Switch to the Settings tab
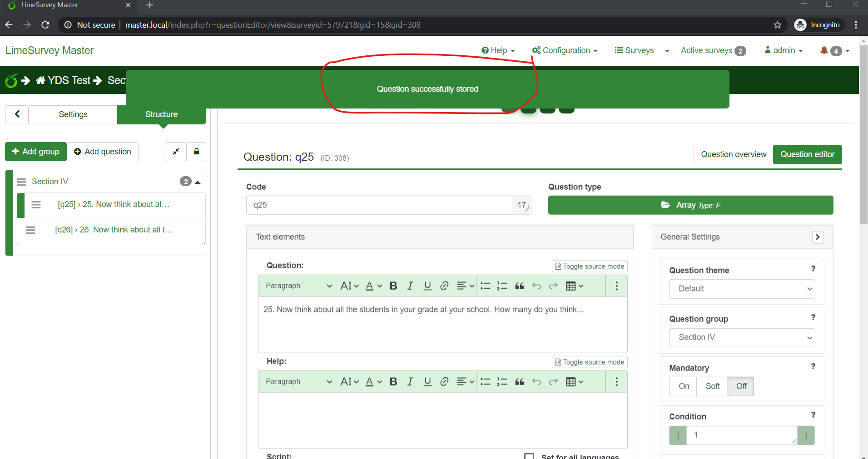868x459 pixels. click(73, 114)
